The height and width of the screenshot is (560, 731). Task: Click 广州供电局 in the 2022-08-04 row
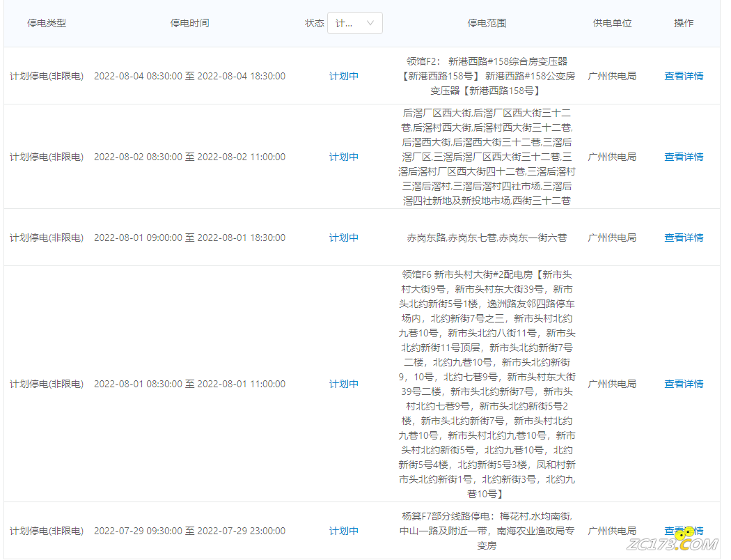[x=612, y=76]
